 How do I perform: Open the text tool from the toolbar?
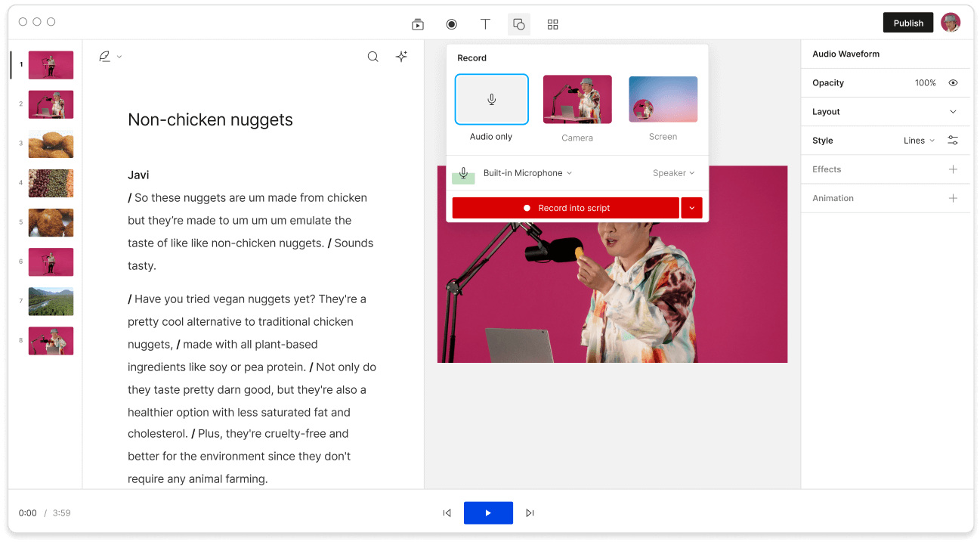coord(485,23)
